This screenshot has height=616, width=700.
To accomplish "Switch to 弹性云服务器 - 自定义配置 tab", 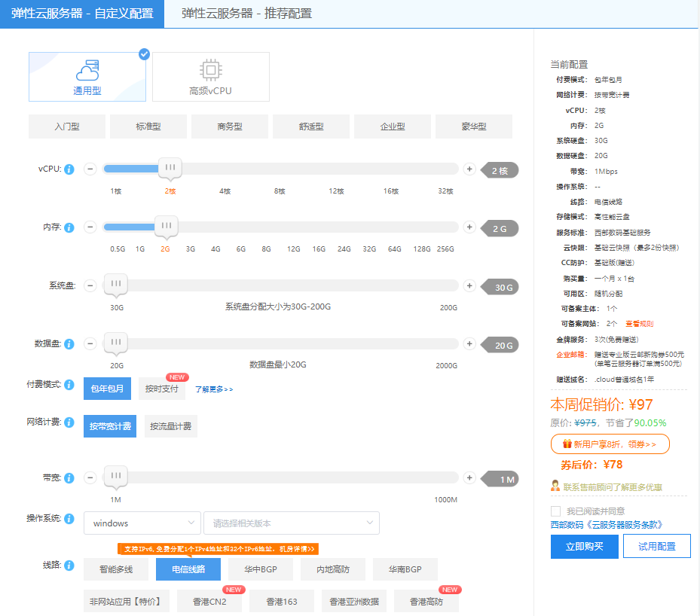I will [82, 14].
